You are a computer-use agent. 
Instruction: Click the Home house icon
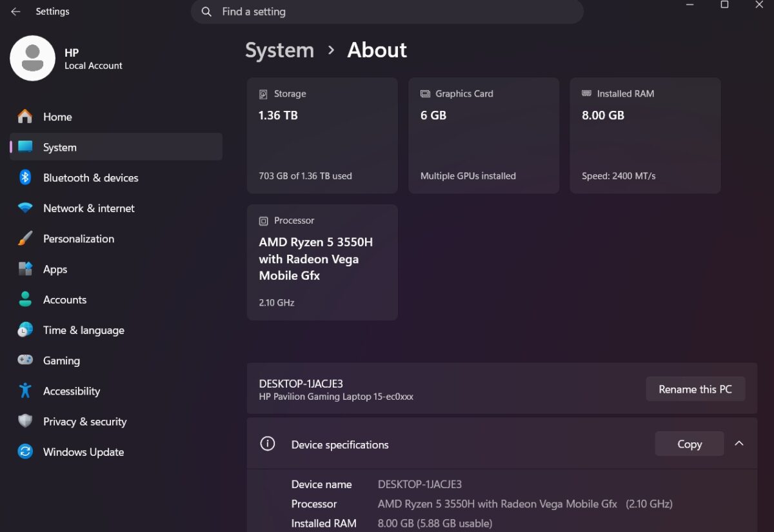[25, 117]
